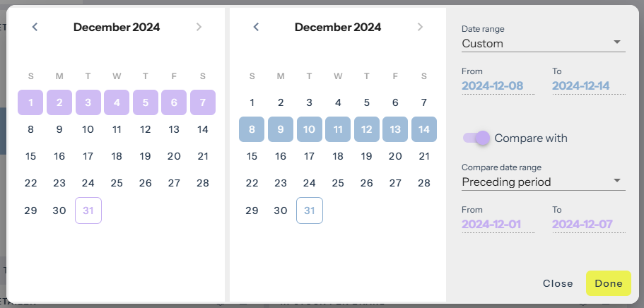Click the compare To field 2024-12-07
Viewport: 644px width, 308px height.
tap(588, 225)
